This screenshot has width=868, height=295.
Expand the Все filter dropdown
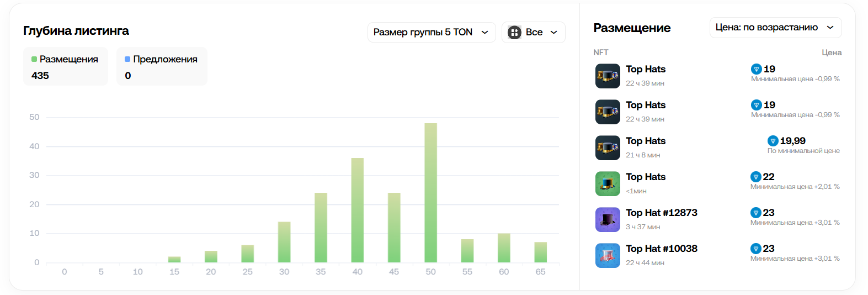tap(533, 33)
